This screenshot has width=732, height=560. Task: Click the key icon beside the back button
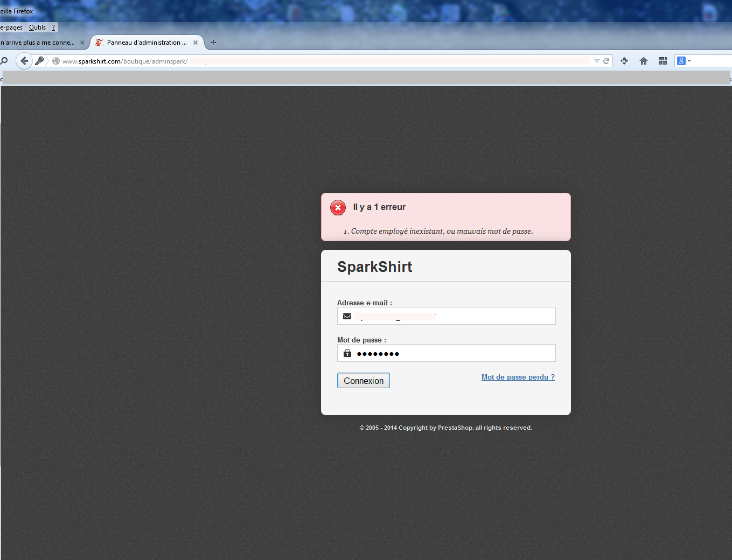[39, 61]
